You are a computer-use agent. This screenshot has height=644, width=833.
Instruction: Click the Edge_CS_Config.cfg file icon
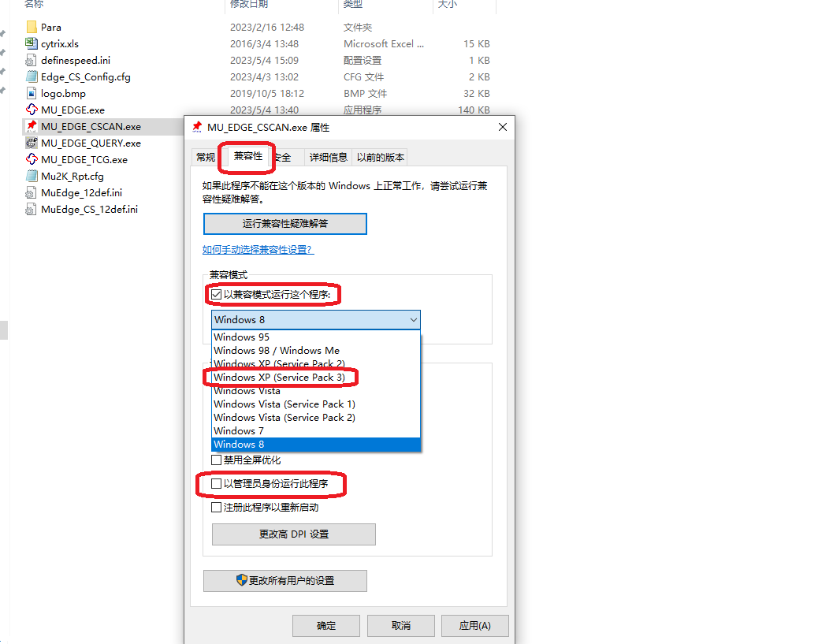(x=32, y=76)
